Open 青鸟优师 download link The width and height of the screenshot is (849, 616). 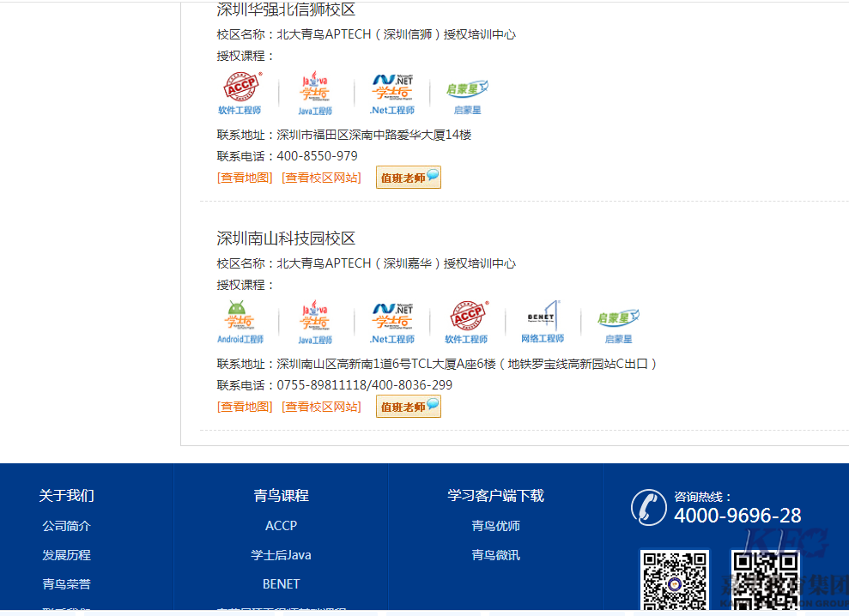496,526
